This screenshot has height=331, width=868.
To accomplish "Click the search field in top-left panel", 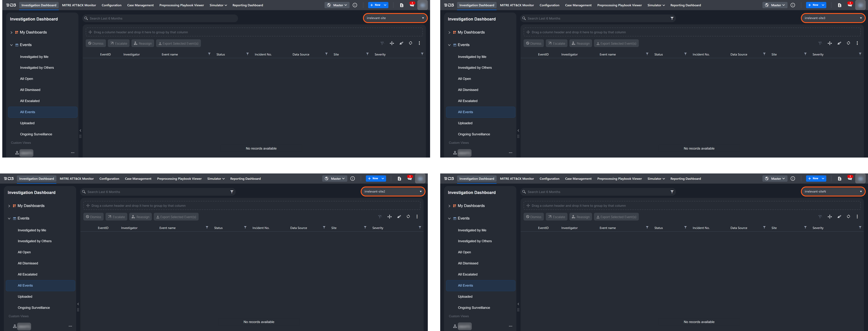I will [160, 18].
